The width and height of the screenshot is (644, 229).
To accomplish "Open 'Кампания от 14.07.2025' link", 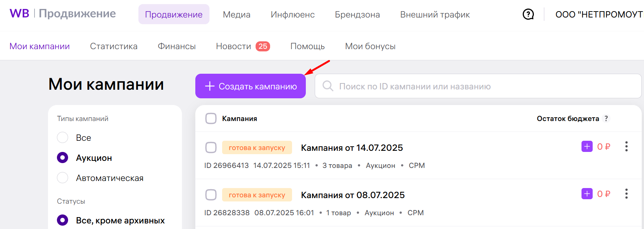I will pyautogui.click(x=352, y=148).
